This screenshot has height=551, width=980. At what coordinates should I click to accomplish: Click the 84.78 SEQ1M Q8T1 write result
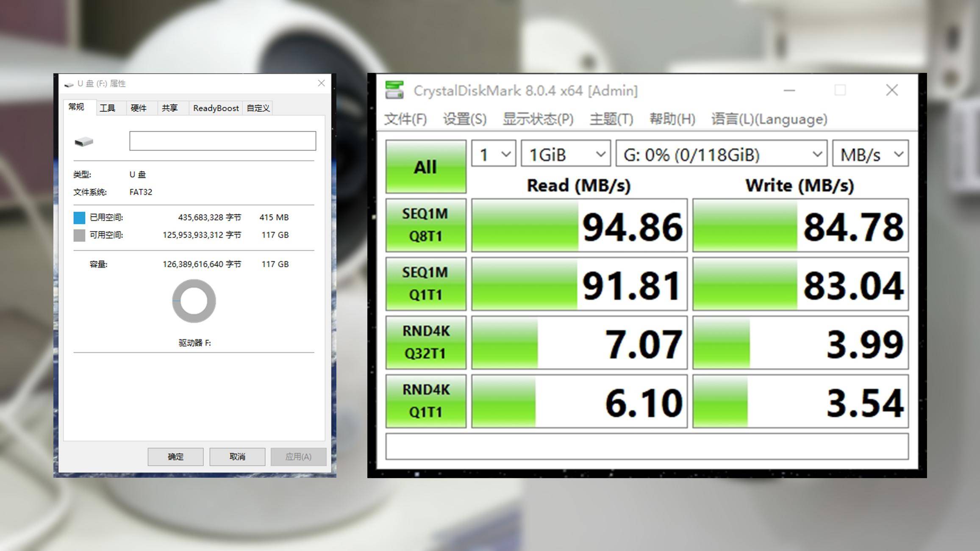pos(800,225)
